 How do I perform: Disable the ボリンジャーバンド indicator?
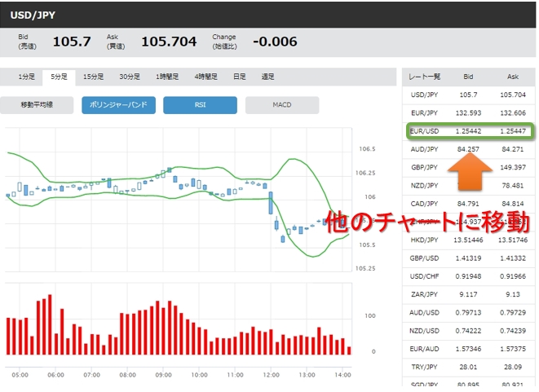118,105
